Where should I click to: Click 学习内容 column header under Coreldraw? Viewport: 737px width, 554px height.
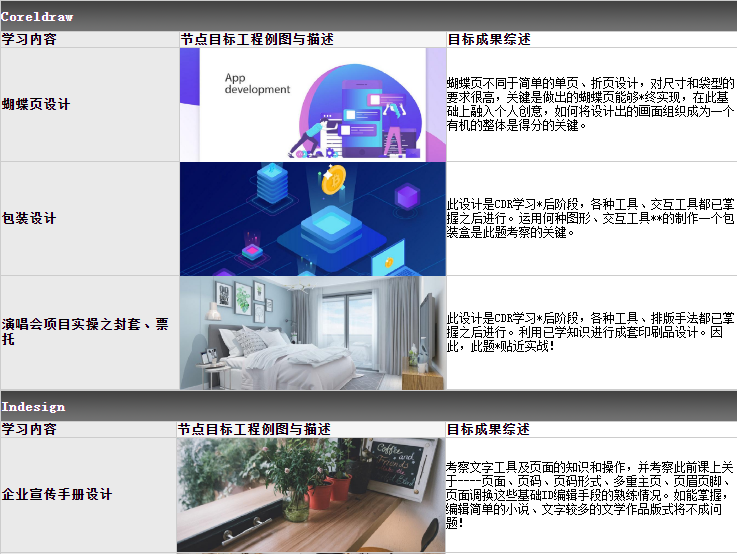29,40
